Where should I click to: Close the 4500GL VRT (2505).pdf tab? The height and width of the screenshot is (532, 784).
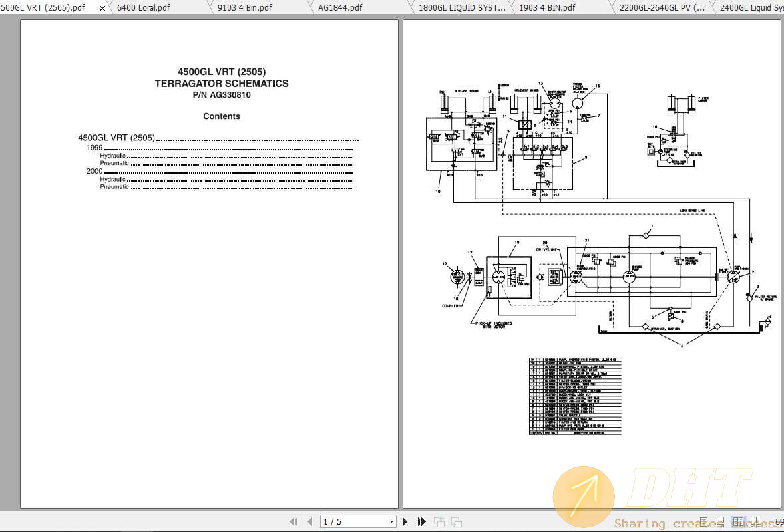(102, 8)
